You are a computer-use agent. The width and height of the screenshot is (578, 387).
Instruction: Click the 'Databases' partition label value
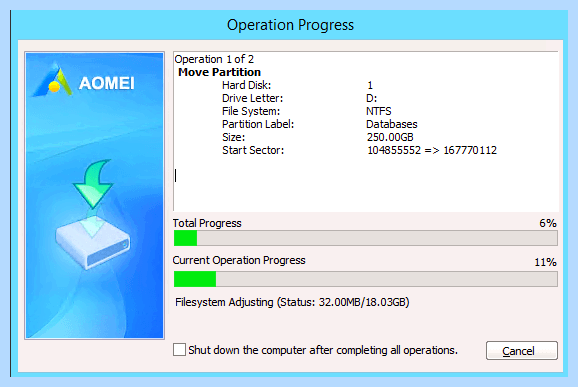tap(392, 124)
